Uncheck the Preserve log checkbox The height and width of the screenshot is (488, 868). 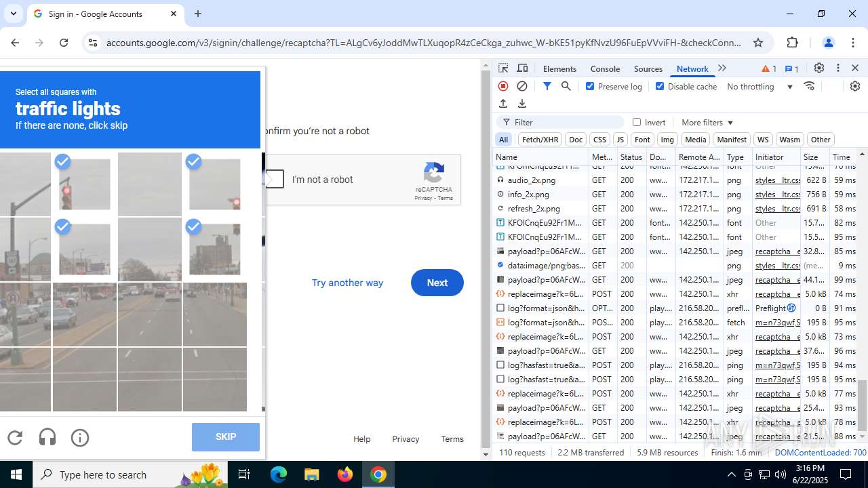590,86
